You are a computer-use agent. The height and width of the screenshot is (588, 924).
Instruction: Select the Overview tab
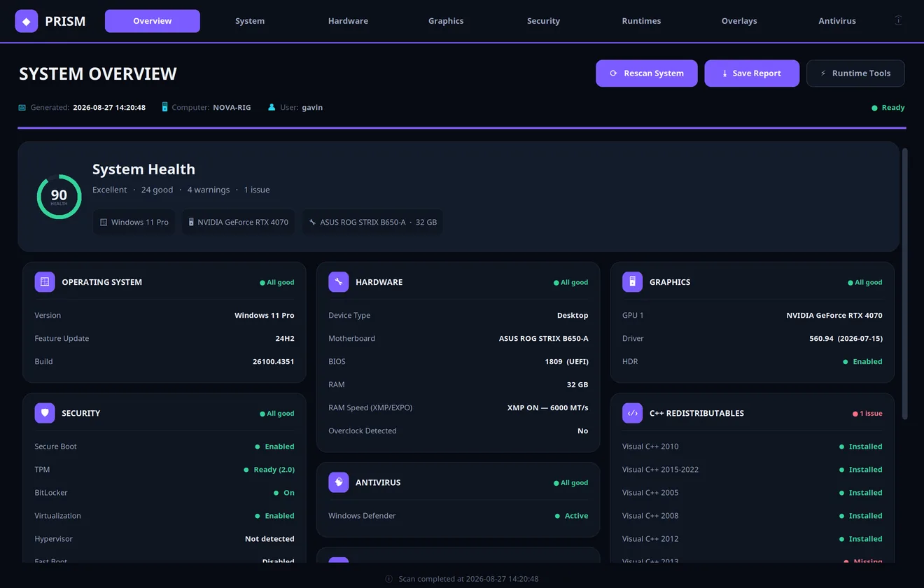point(153,21)
